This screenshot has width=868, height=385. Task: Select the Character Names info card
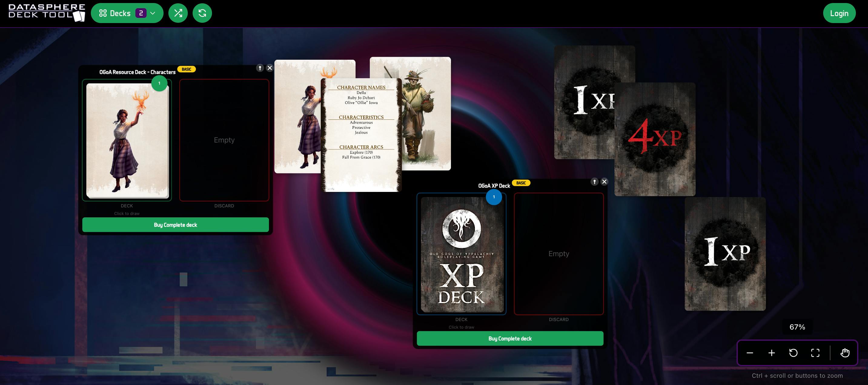tap(361, 135)
